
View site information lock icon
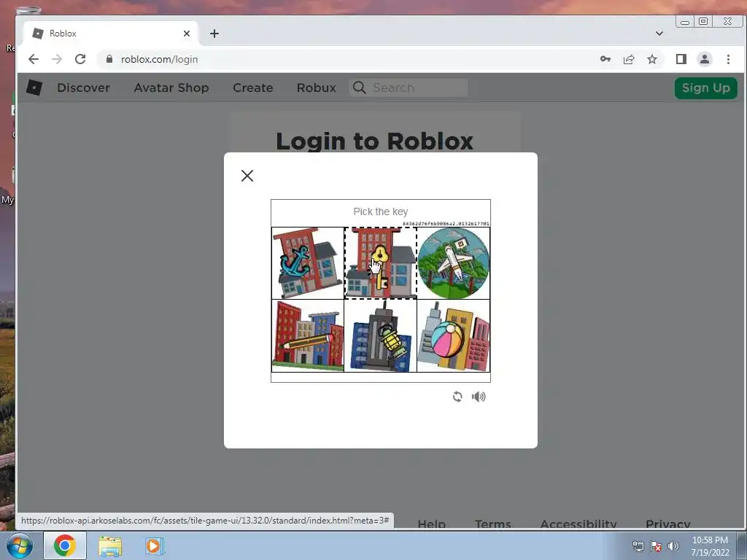pos(109,59)
